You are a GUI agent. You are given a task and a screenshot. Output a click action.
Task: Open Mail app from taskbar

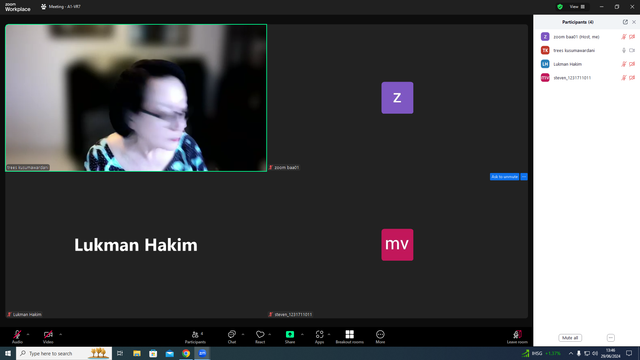pos(169,353)
